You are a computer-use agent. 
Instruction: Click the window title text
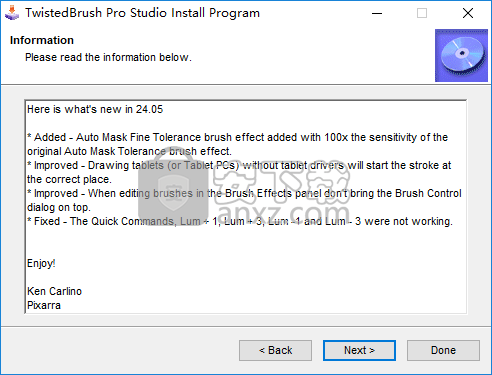142,13
